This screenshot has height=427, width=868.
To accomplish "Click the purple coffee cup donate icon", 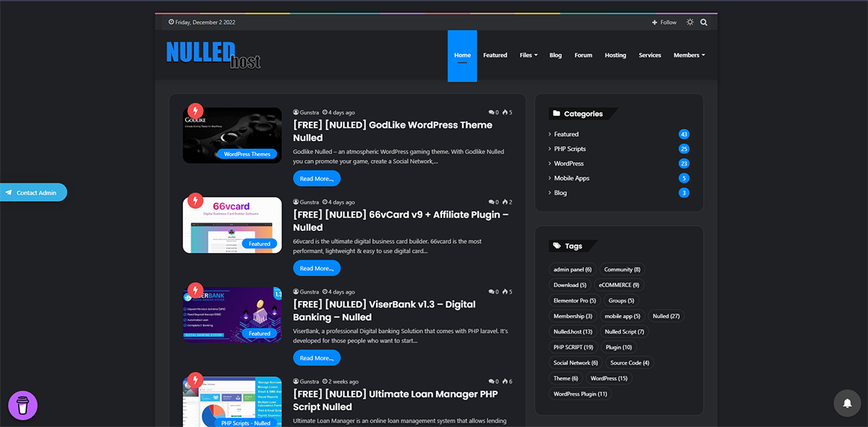I will [22, 405].
